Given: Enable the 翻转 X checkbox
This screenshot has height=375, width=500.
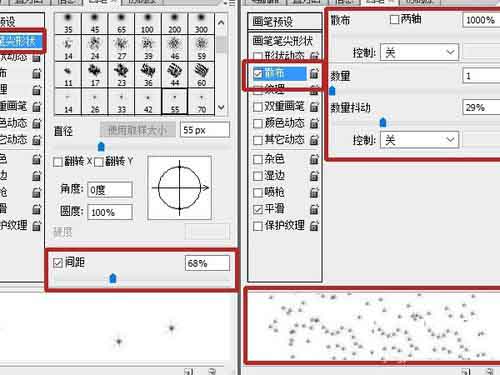Looking at the screenshot, I should pyautogui.click(x=58, y=162).
